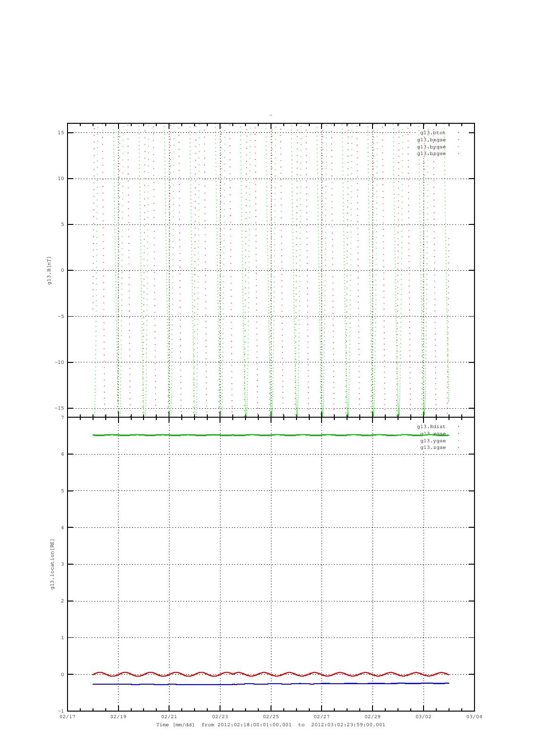This screenshot has width=534, height=756.
Task: Click the -1 tick on location axis
Action: click(x=61, y=711)
